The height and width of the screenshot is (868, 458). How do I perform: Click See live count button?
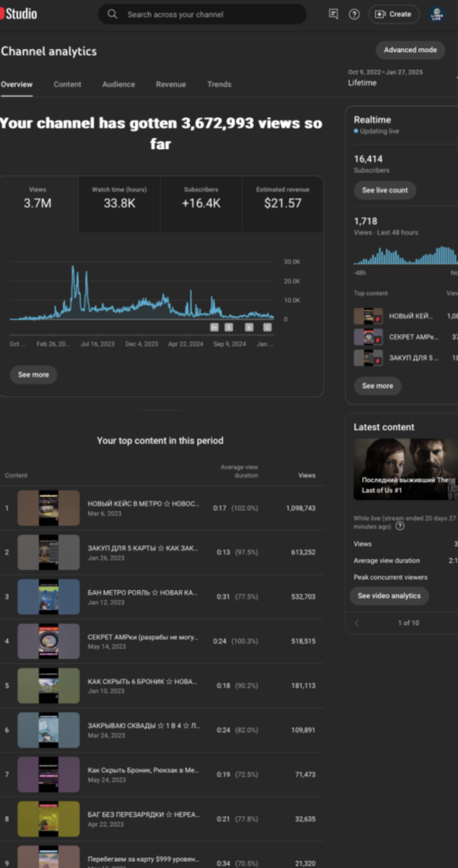[385, 190]
